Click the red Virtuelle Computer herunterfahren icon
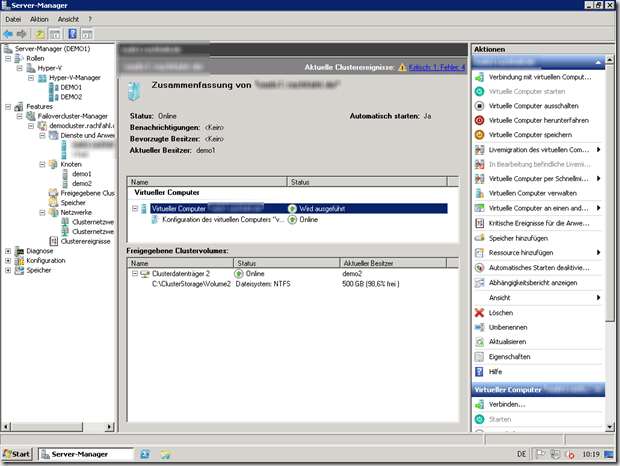 point(479,120)
